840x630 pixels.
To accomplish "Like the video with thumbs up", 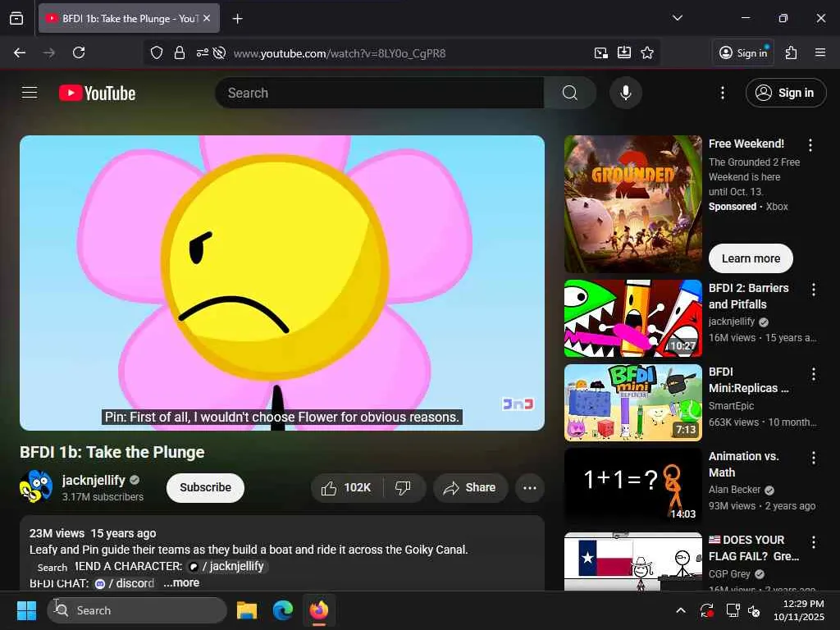I will (346, 487).
